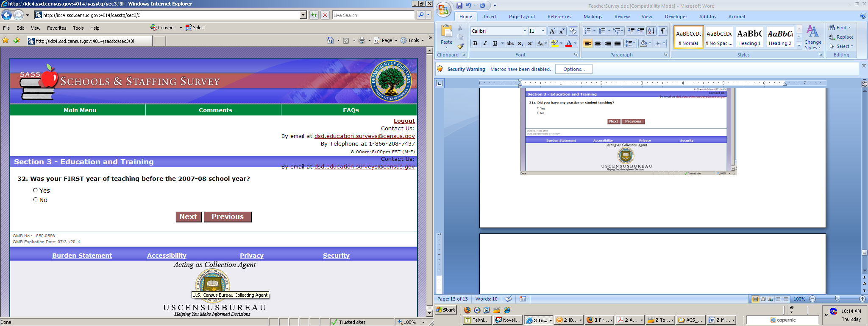This screenshot has height=326, width=868.
Task: Click the Decrease Indent icon in Word
Action: pos(631,31)
